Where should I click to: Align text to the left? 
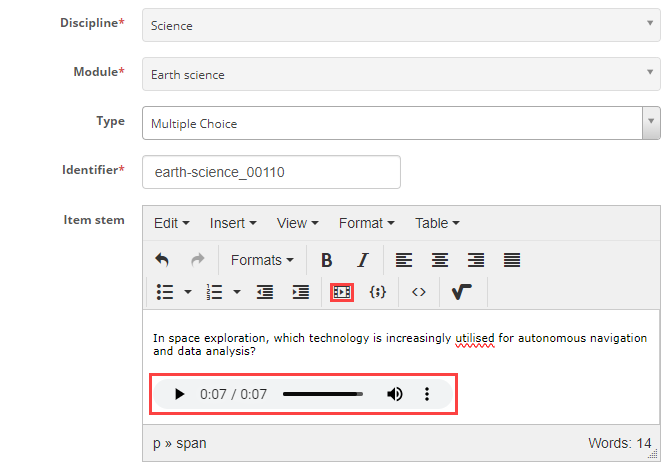pyautogui.click(x=403, y=260)
